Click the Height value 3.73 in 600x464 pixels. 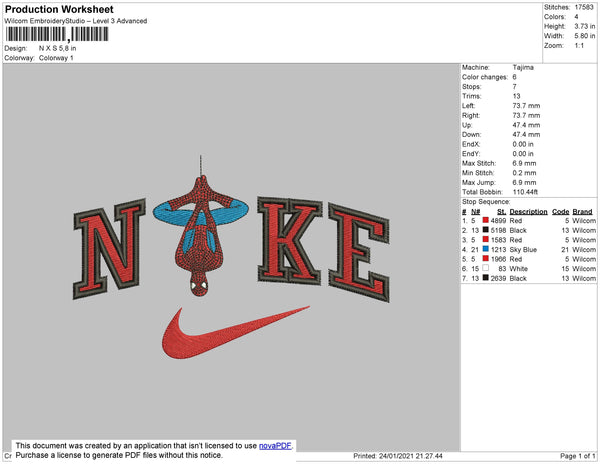point(585,26)
